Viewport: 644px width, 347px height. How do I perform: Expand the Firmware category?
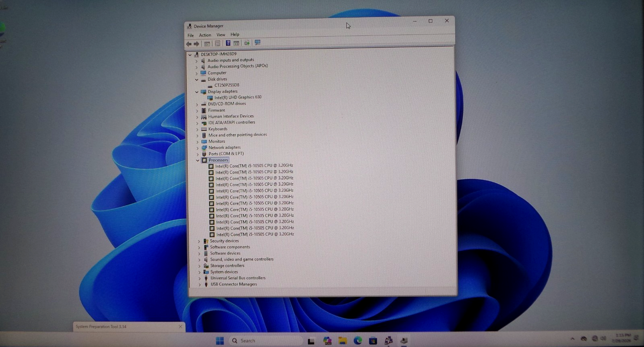[x=197, y=111]
